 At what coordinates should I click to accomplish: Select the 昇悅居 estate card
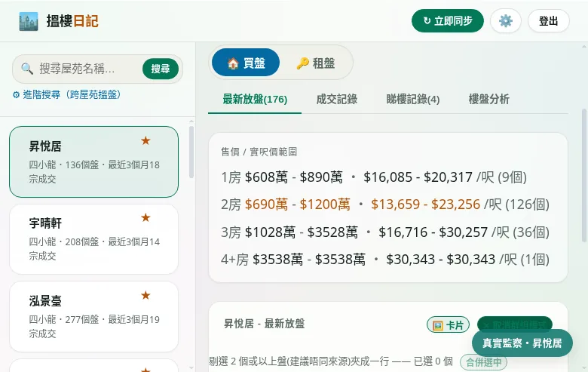tap(93, 161)
